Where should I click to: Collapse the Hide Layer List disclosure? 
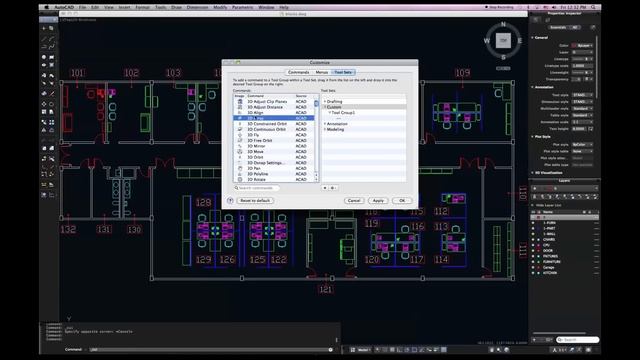click(x=532, y=205)
